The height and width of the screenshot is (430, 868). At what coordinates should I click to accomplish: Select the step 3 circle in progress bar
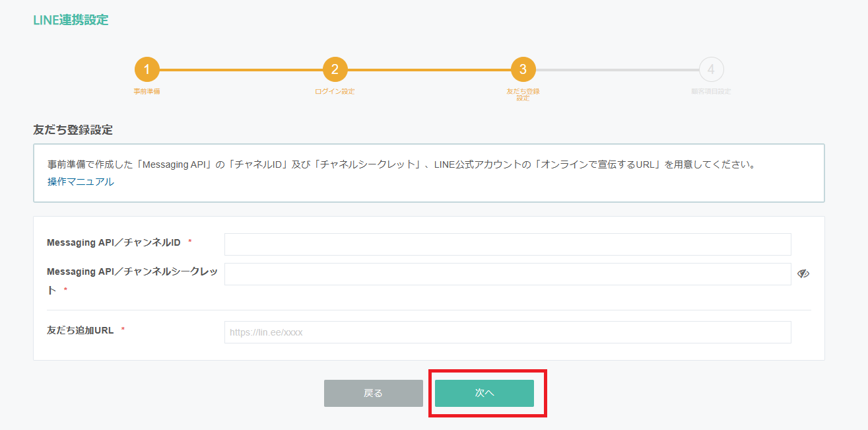coord(523,69)
